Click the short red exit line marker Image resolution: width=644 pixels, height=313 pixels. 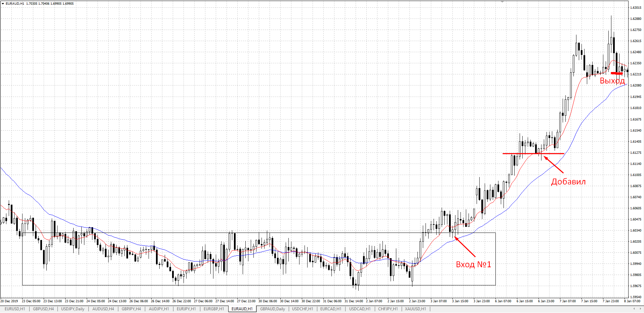617,73
